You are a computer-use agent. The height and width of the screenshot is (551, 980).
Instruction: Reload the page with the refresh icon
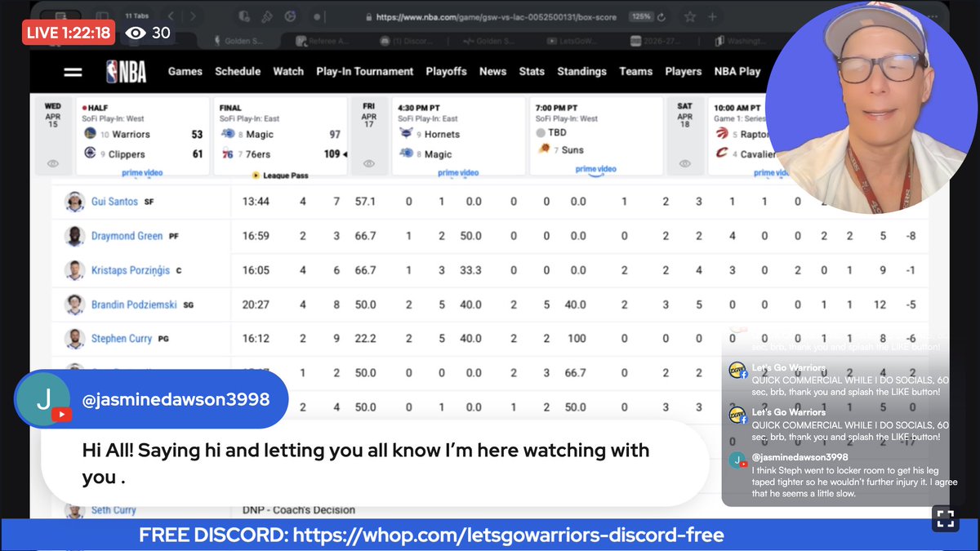pyautogui.click(x=661, y=16)
